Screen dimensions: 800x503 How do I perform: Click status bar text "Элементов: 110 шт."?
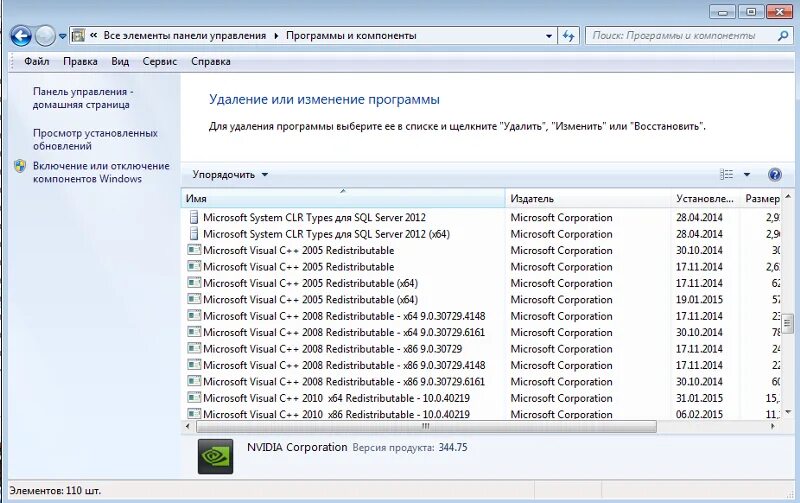click(x=55, y=491)
